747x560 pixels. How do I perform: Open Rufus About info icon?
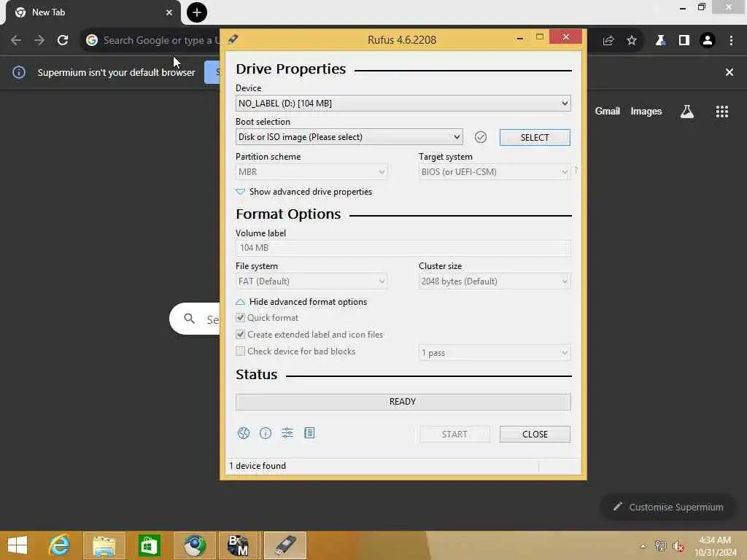point(266,433)
